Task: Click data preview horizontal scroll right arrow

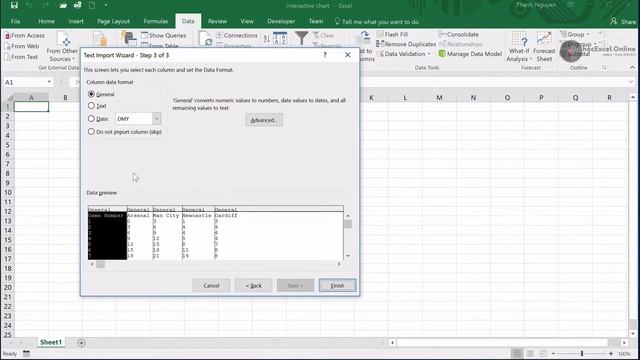Action: [339, 264]
